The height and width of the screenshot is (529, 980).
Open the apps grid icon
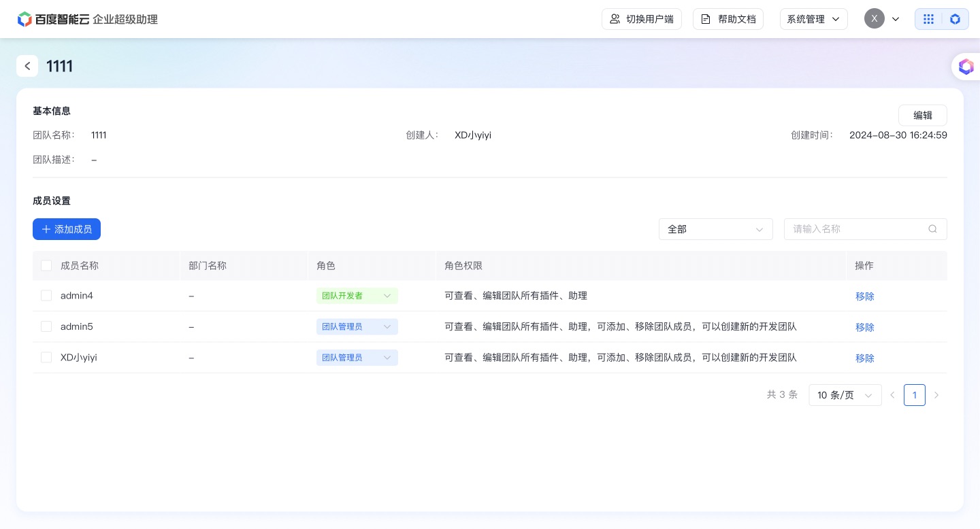(x=928, y=19)
